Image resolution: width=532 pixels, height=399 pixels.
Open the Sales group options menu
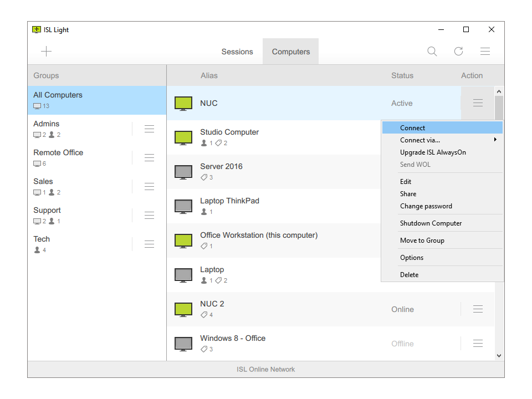coord(149,186)
